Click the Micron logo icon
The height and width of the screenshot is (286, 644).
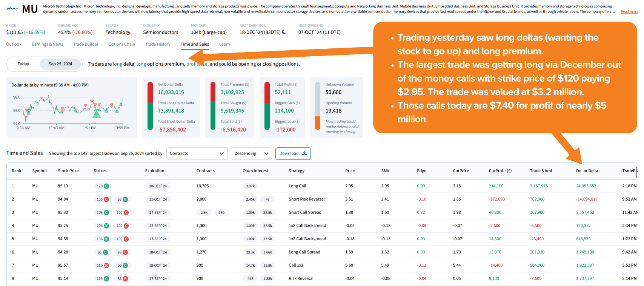[12, 8]
